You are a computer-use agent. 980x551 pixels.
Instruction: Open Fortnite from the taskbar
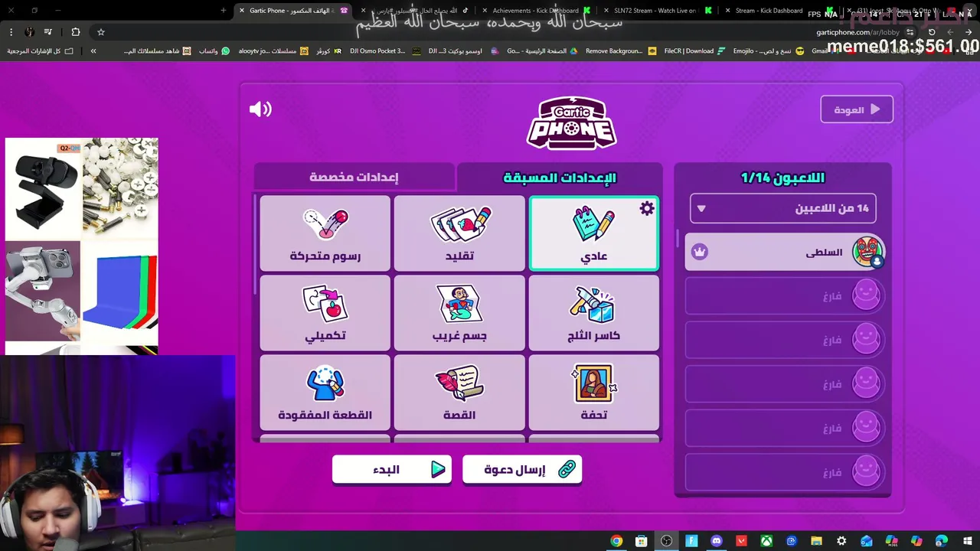pyautogui.click(x=691, y=541)
